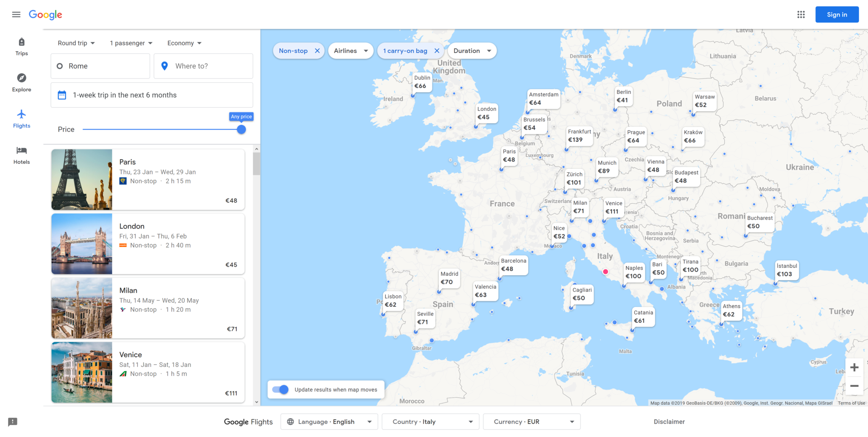Click the destination pin icon
The image size is (868, 437).
pyautogui.click(x=164, y=66)
